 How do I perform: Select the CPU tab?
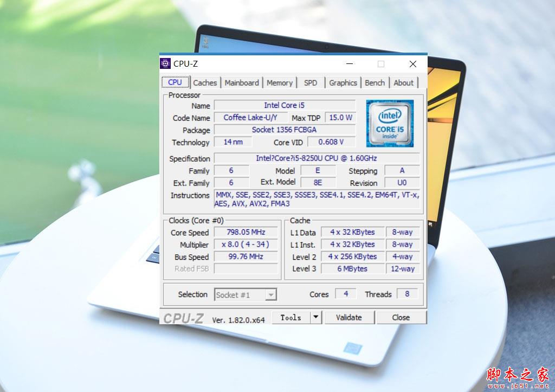coord(175,82)
